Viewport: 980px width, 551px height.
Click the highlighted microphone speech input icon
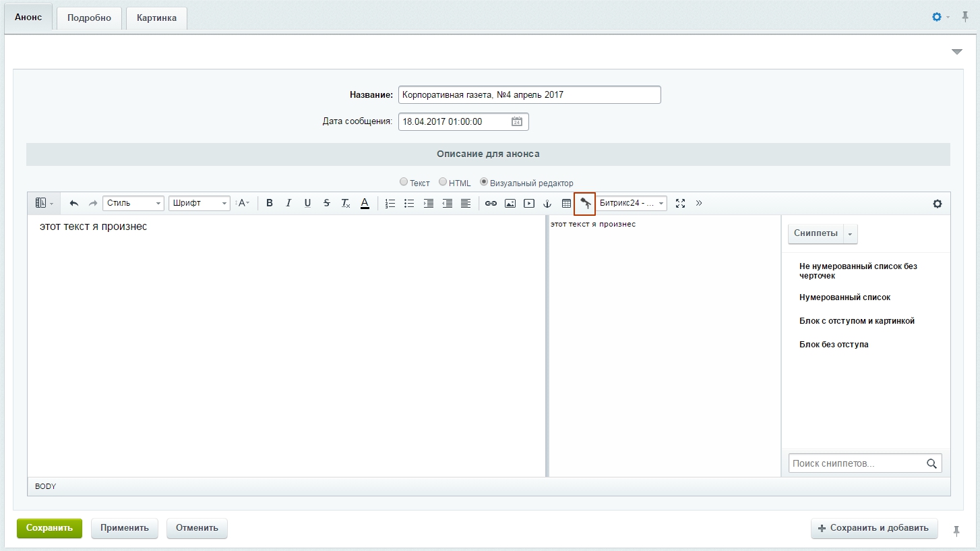click(x=585, y=203)
